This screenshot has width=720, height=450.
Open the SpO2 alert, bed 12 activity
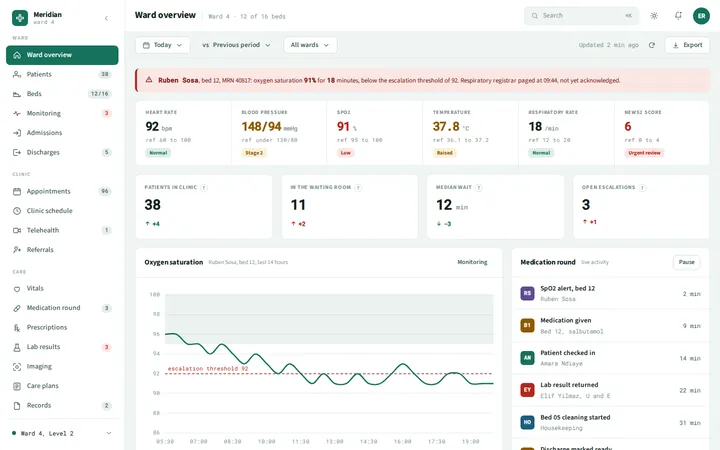[610, 293]
